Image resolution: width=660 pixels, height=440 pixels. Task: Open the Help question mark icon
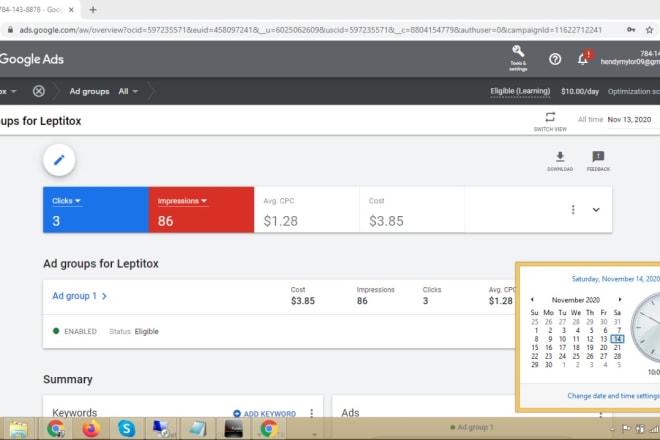(555, 59)
